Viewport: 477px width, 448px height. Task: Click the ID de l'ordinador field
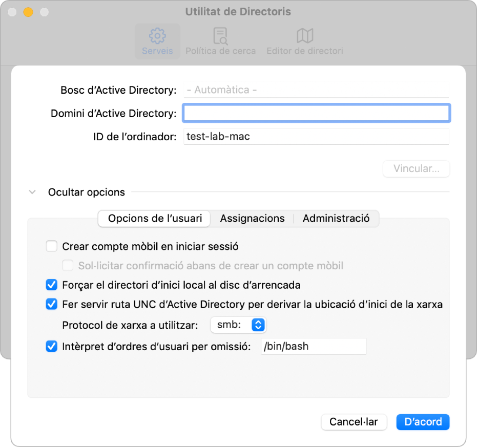[317, 137]
